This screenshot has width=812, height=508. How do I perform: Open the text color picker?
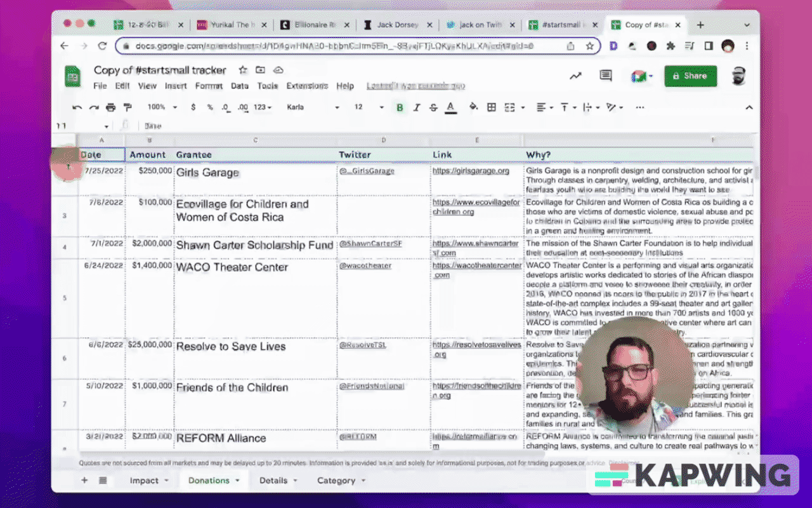coord(450,107)
